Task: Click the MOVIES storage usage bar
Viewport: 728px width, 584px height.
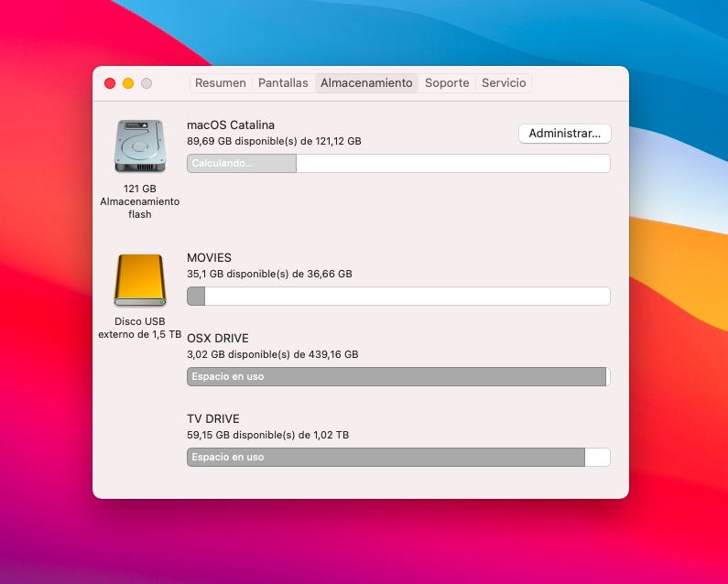Action: point(398,297)
